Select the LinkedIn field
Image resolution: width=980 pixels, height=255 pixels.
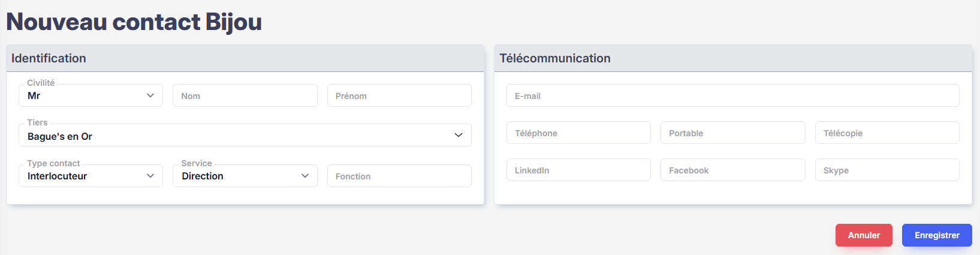click(578, 170)
